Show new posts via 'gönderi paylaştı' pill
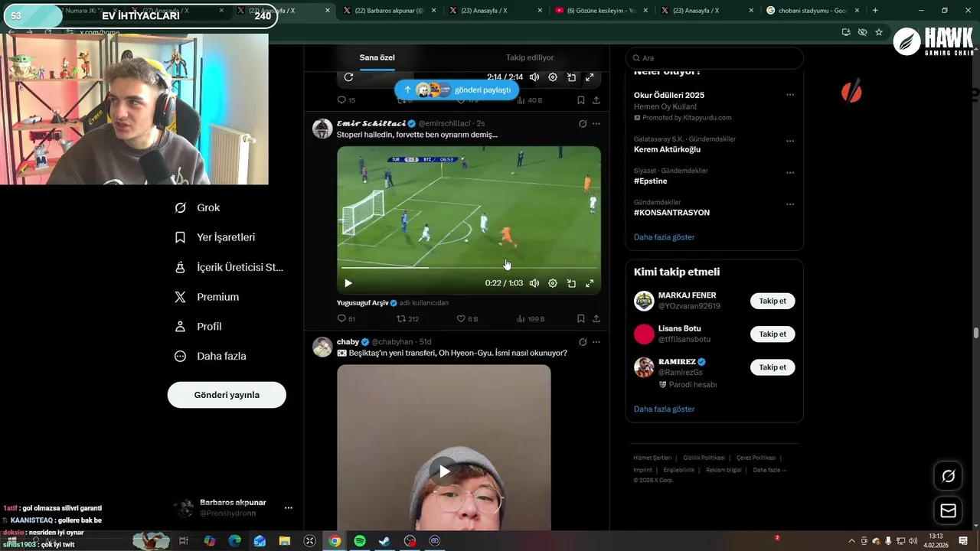 457,90
